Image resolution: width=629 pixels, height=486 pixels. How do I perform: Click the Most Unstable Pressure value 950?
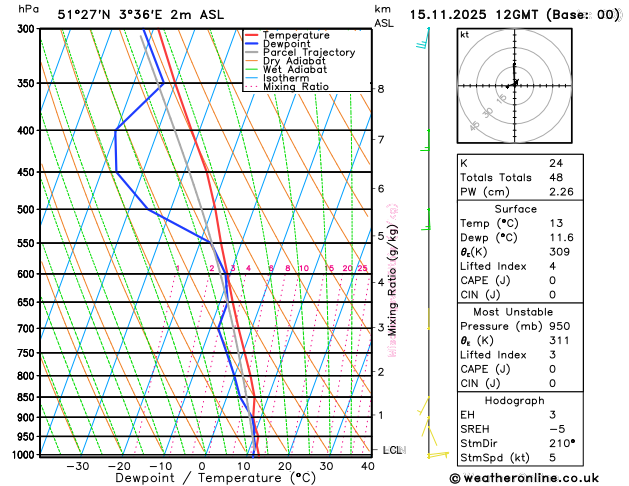point(560,326)
